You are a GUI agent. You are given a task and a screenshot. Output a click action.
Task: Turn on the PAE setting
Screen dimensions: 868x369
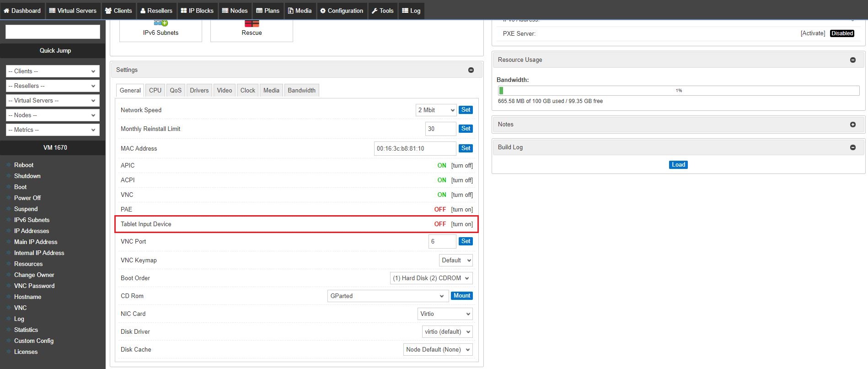coord(462,210)
